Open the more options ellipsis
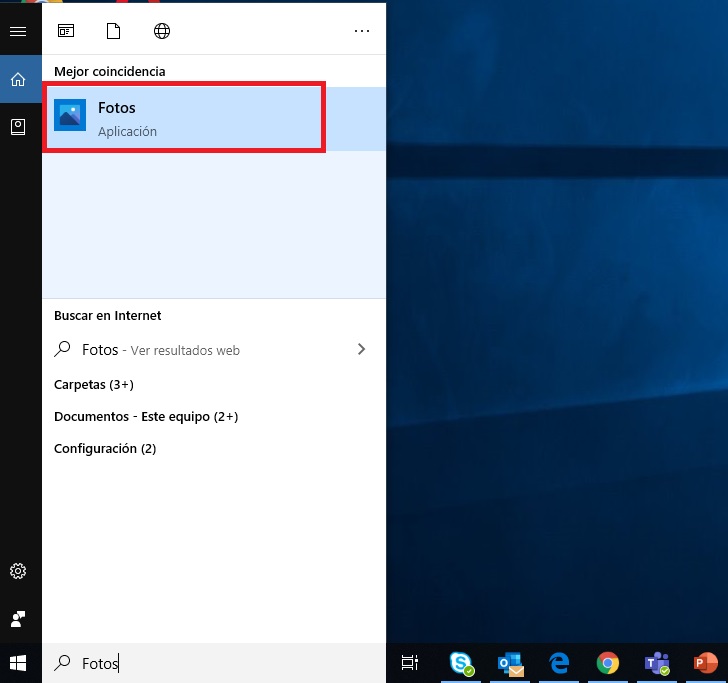This screenshot has width=728, height=683. (362, 31)
